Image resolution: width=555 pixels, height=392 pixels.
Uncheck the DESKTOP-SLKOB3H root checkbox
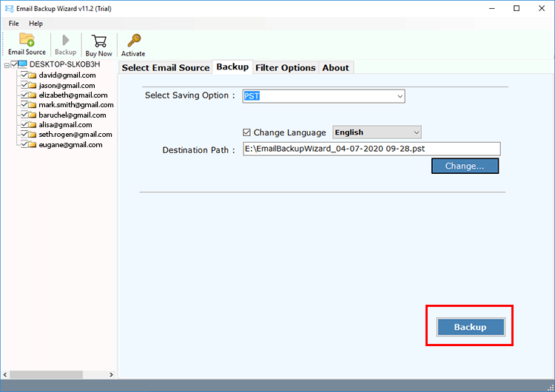(x=14, y=64)
